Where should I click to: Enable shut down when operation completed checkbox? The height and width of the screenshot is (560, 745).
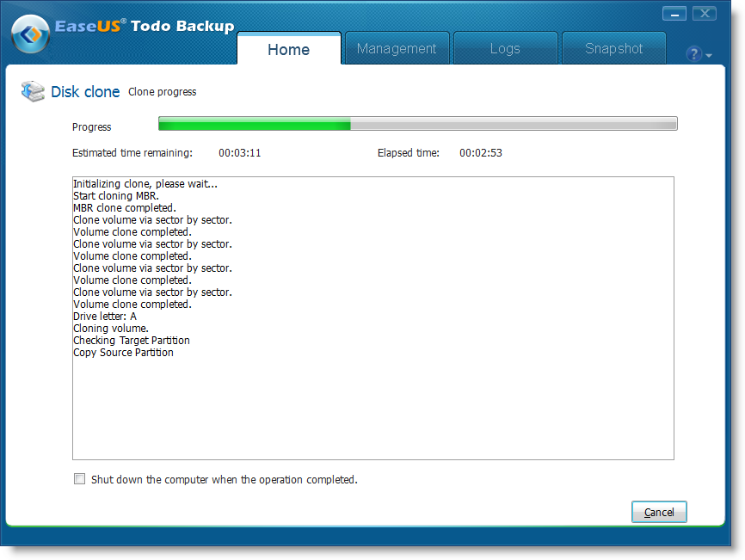79,479
